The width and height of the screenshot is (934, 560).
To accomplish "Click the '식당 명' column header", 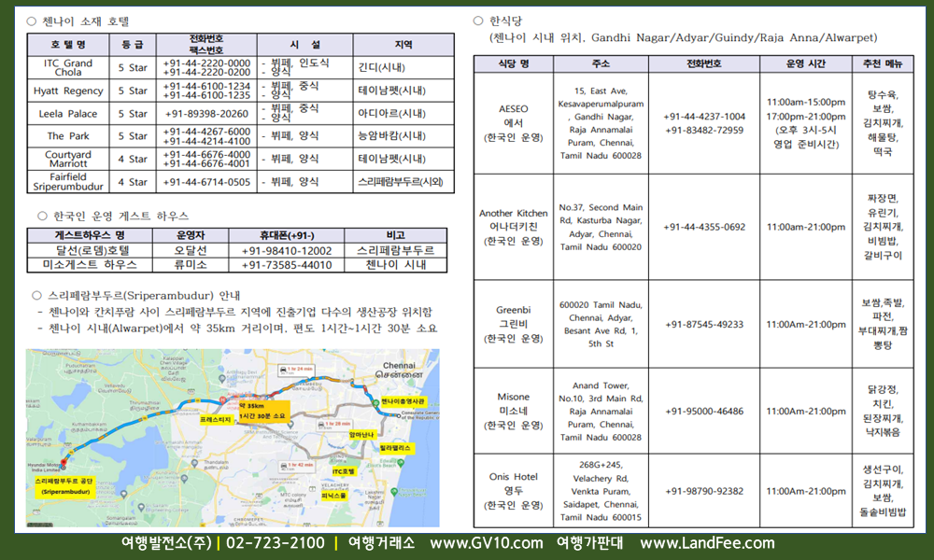I will tap(514, 63).
